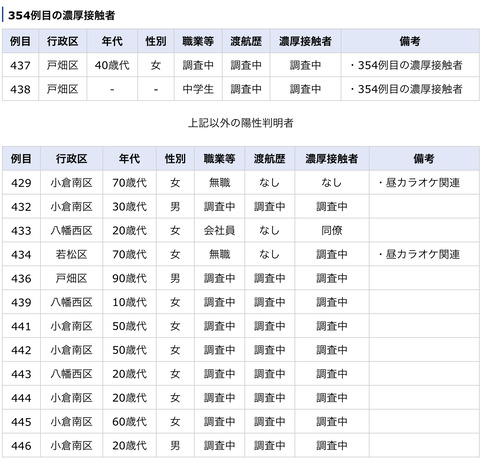Click '小倉南区' in row 445
This screenshot has width=480, height=461.
tap(71, 422)
